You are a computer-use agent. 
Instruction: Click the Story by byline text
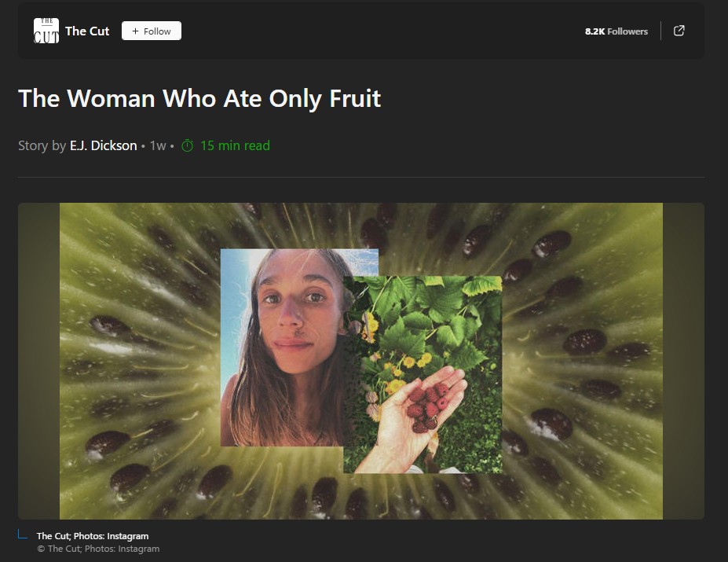pyautogui.click(x=42, y=145)
